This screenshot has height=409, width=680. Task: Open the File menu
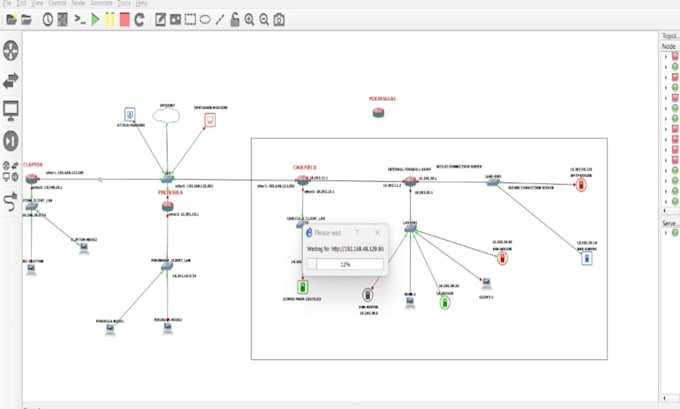(x=7, y=3)
